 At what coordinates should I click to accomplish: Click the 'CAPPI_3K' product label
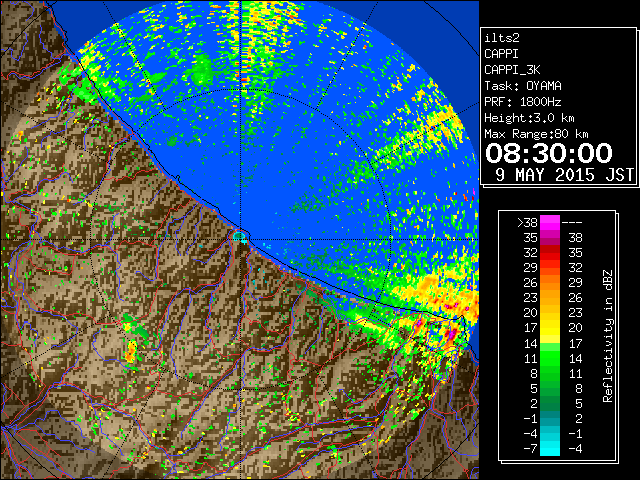point(512,70)
